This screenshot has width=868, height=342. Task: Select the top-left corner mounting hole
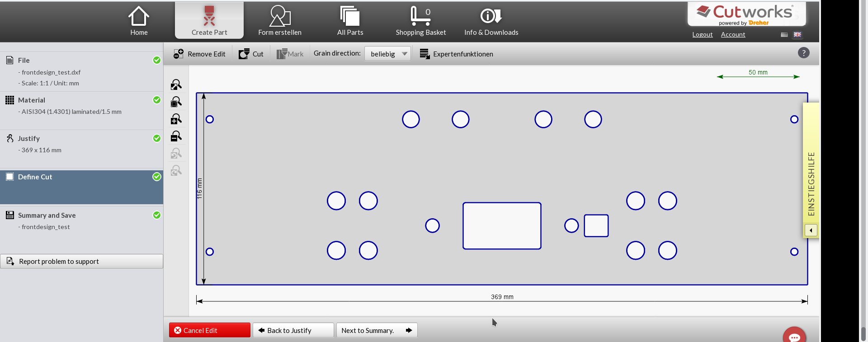(x=209, y=119)
